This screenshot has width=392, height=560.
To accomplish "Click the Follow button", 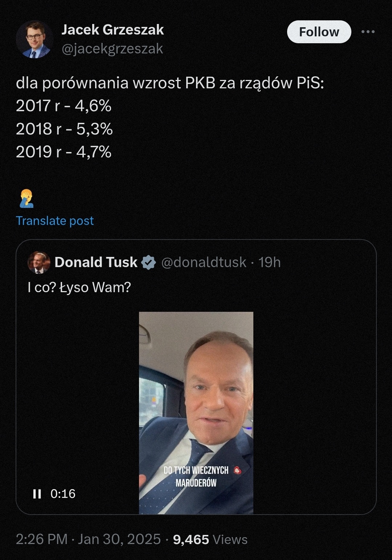I will (319, 32).
